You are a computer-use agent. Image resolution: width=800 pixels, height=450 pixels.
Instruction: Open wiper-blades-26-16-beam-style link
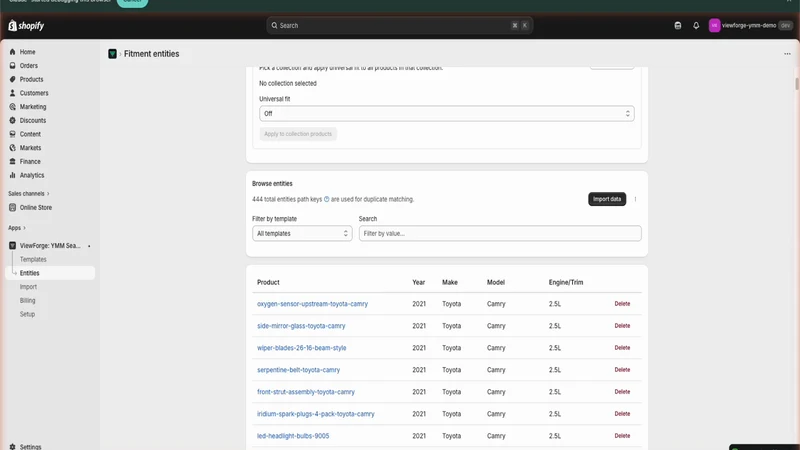click(302, 348)
